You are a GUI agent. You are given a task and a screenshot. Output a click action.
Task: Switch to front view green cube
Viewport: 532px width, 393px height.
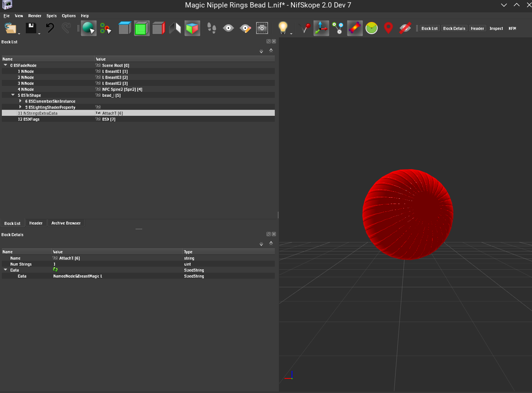click(142, 28)
